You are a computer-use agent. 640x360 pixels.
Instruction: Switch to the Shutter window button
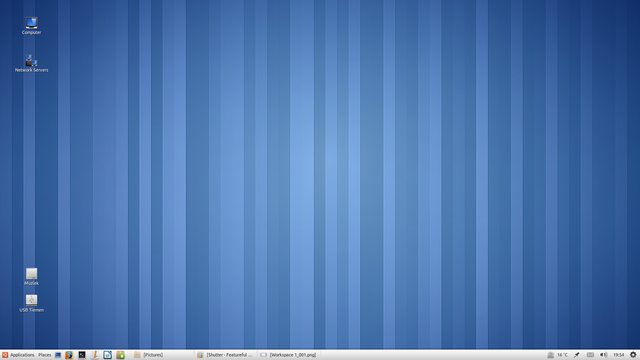click(x=225, y=355)
